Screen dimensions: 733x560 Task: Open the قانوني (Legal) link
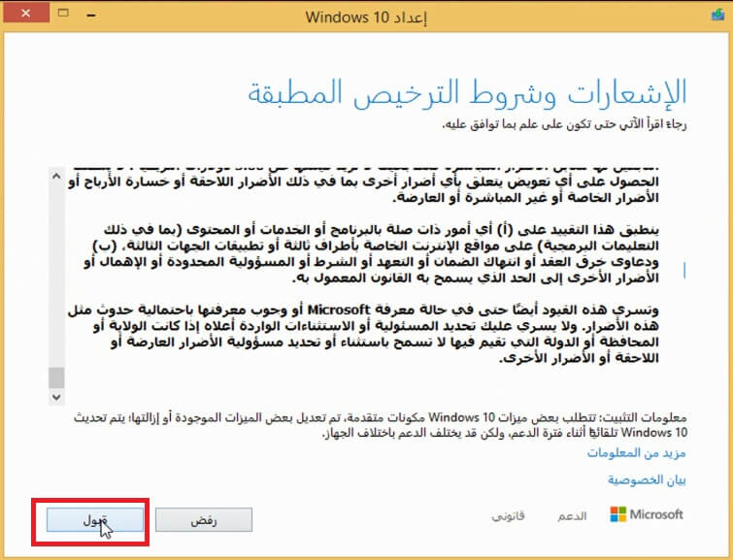coord(508,515)
